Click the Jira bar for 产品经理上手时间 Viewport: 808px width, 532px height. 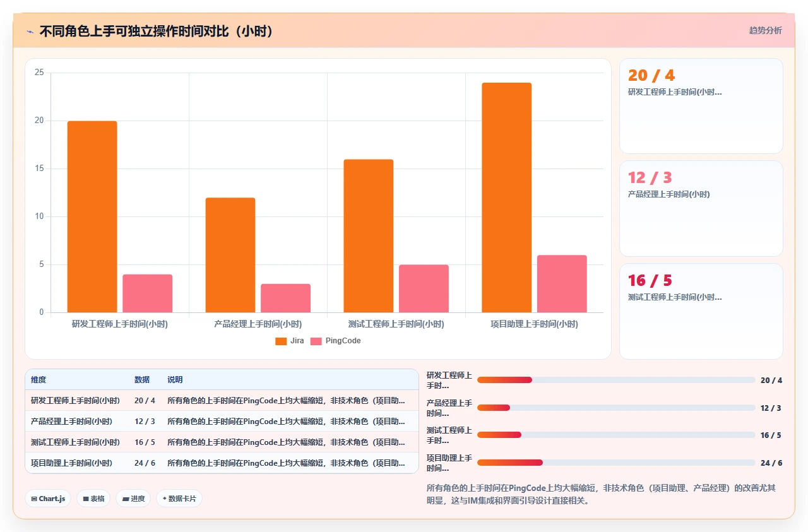[230, 255]
